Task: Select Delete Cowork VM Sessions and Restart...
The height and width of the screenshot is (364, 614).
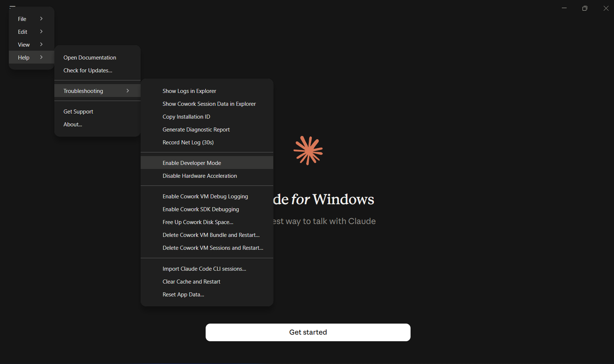Action: click(x=207, y=248)
